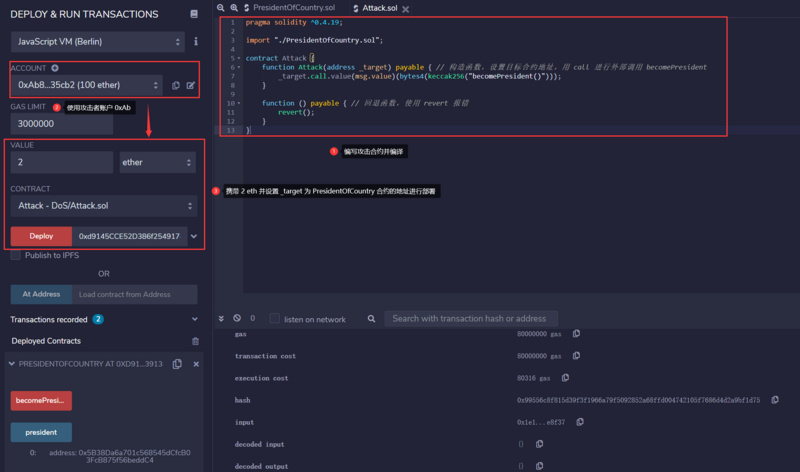Copy the selected account address
Viewport: 800px width, 472px height.
tap(176, 85)
